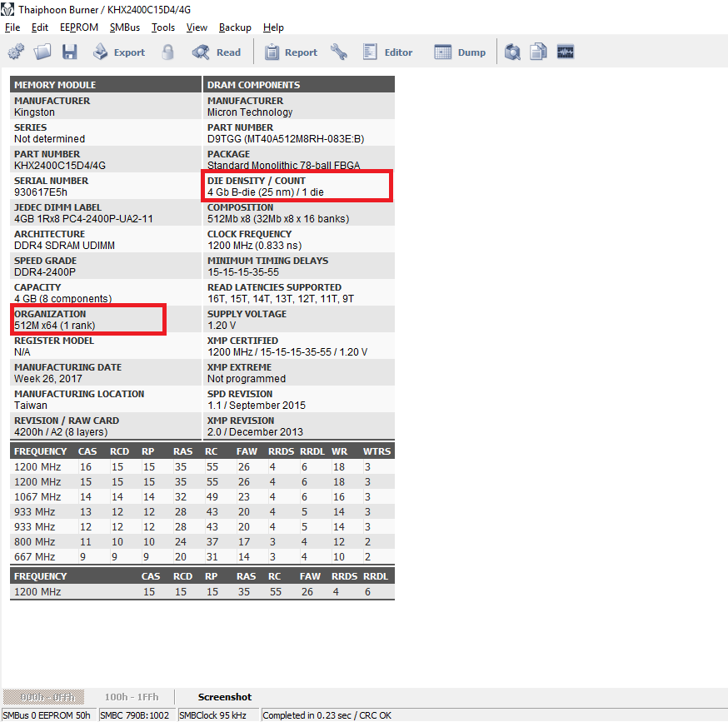Open the Report view from toolbar
Screen dimensions: 728x722
[291, 52]
